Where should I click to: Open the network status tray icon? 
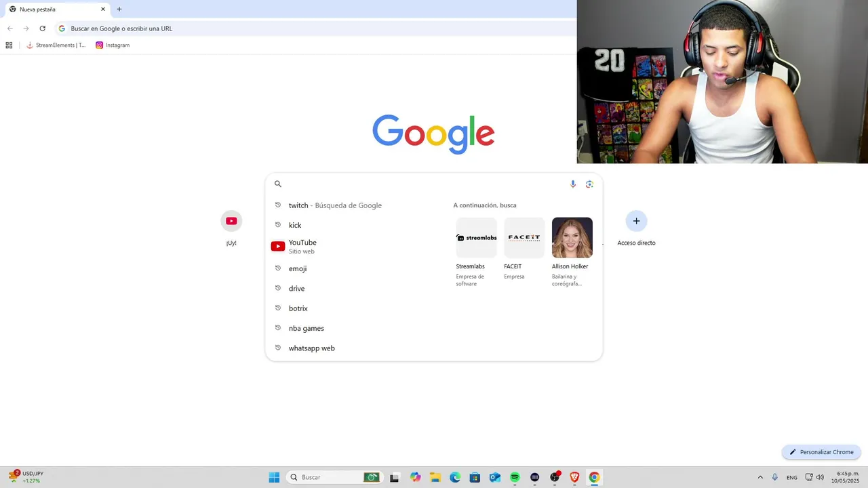coord(809,477)
